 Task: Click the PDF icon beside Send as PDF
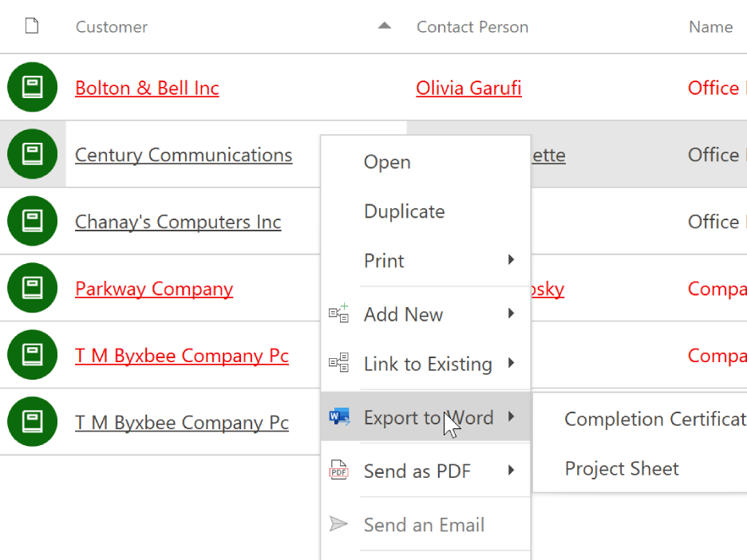pyautogui.click(x=338, y=470)
